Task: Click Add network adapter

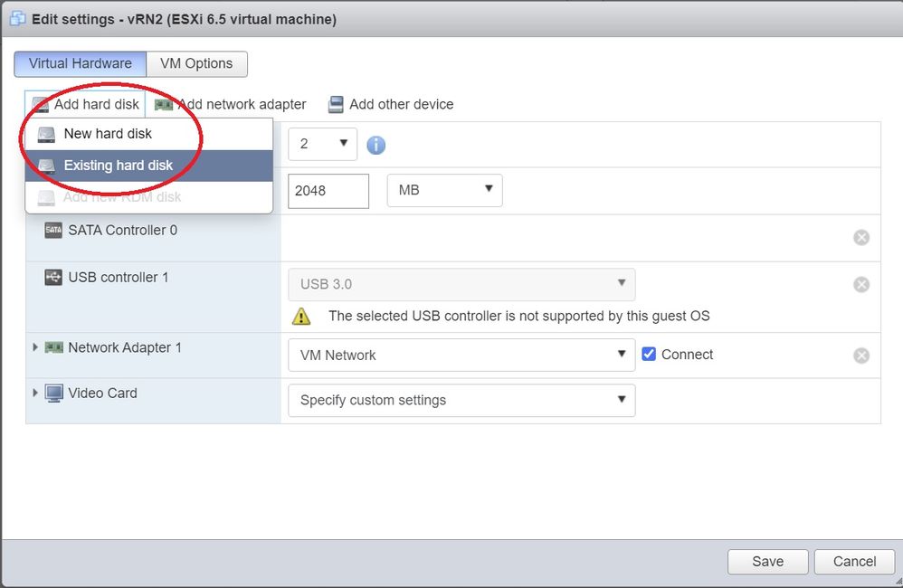Action: pyautogui.click(x=231, y=104)
